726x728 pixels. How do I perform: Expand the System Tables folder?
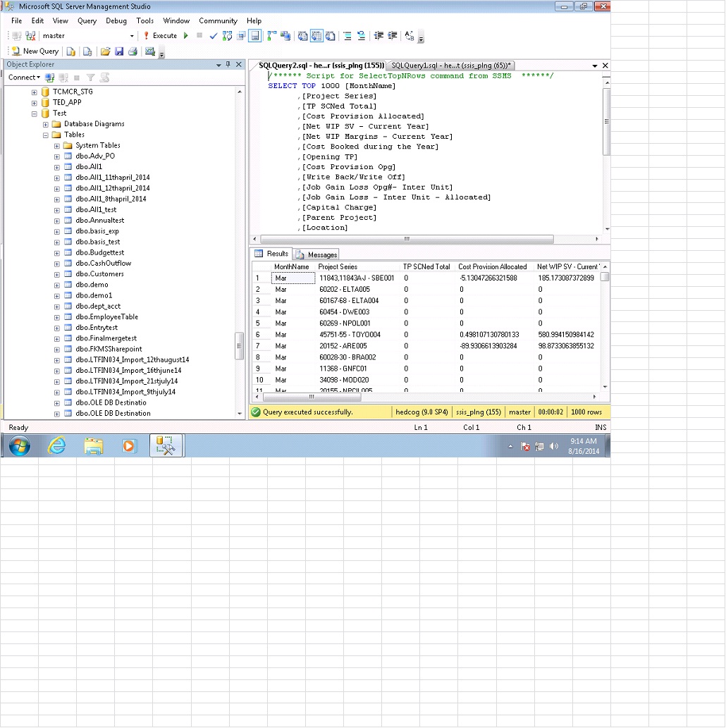click(x=56, y=146)
